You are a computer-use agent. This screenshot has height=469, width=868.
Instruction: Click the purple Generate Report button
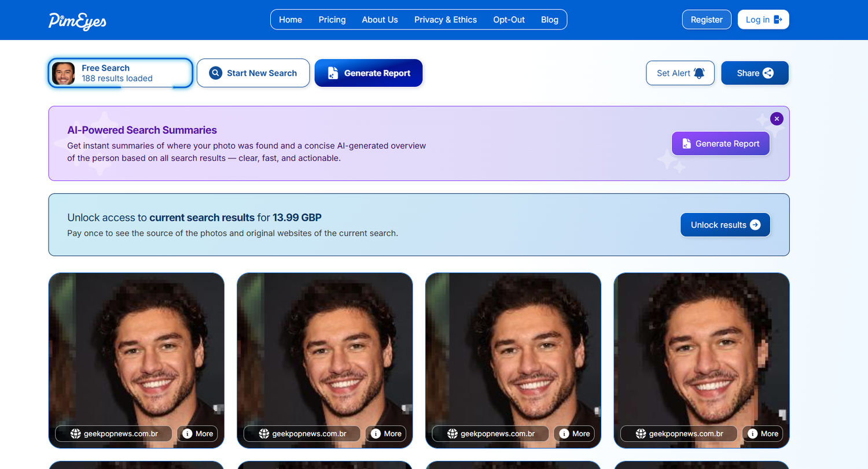(x=720, y=143)
